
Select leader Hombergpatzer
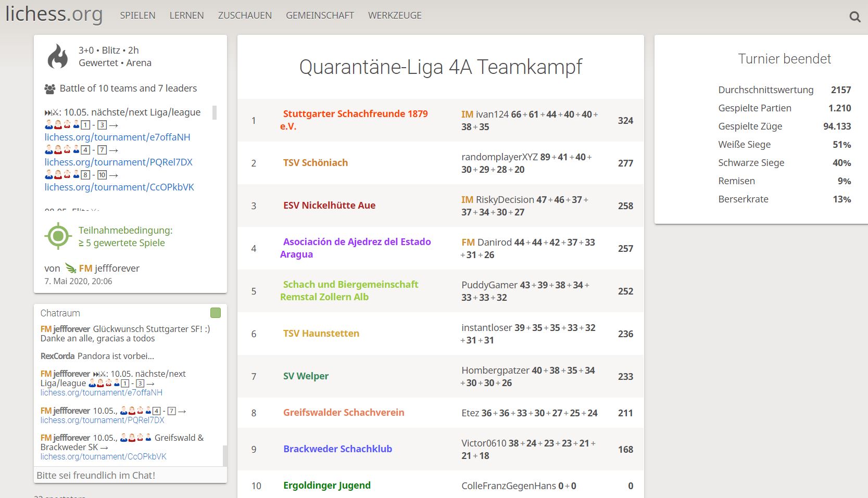(x=495, y=371)
